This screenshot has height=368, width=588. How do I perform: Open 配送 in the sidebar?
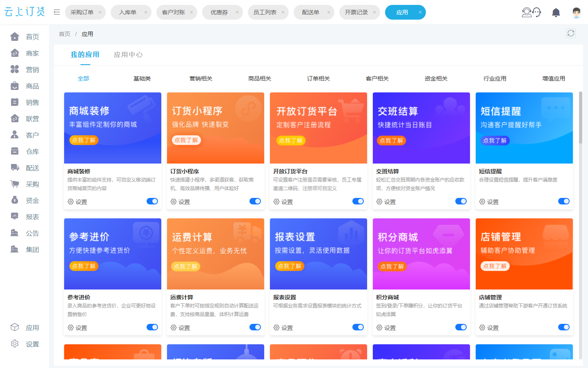(x=24, y=168)
